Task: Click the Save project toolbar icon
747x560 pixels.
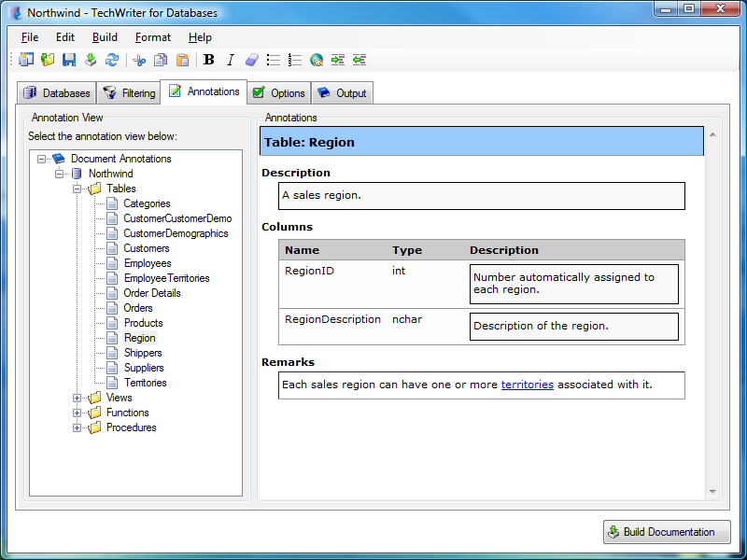Action: [x=69, y=60]
